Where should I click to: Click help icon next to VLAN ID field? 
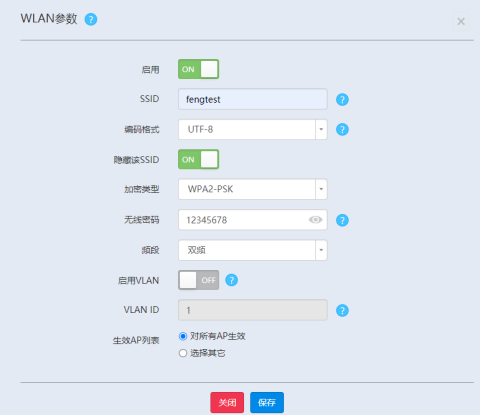pyautogui.click(x=342, y=310)
